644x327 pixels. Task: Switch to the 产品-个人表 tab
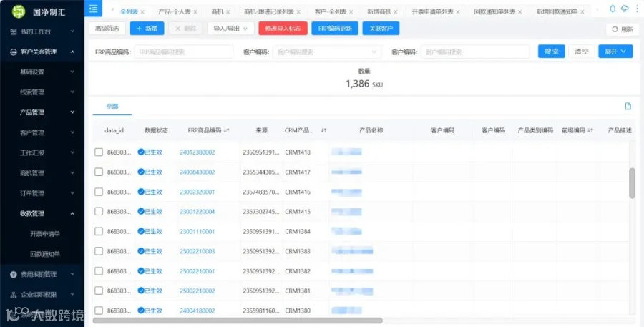tap(175, 12)
